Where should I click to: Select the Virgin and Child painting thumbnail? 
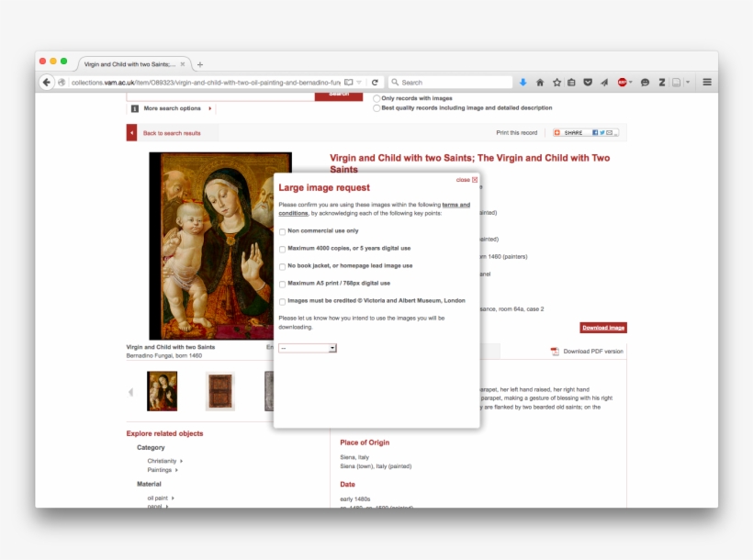pyautogui.click(x=162, y=391)
